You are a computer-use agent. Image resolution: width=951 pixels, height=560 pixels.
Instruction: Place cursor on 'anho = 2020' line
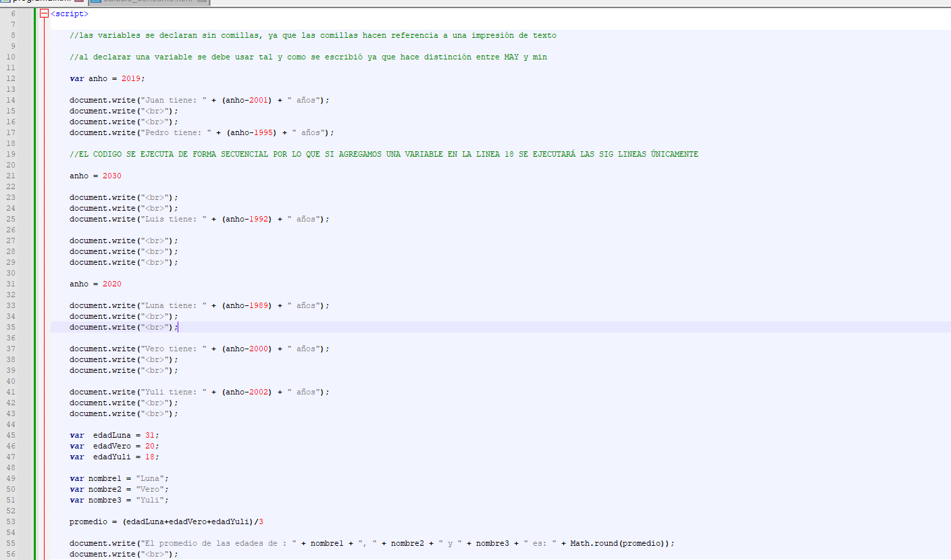point(95,284)
